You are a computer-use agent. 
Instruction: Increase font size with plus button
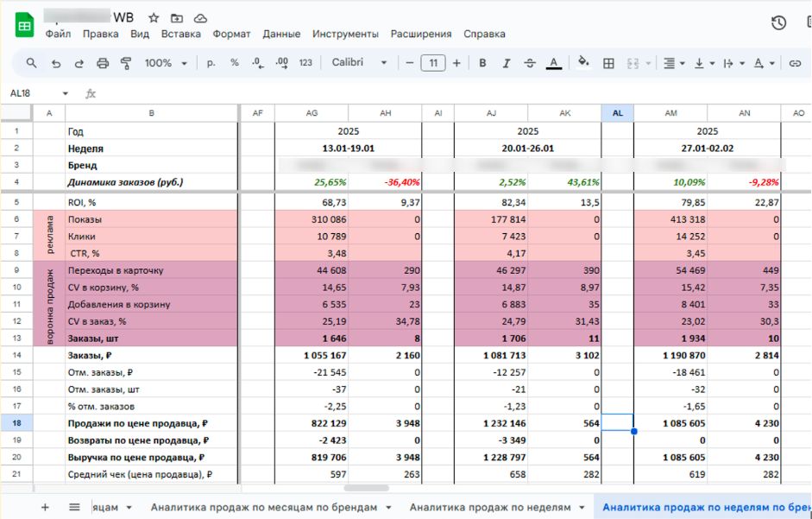(x=456, y=63)
